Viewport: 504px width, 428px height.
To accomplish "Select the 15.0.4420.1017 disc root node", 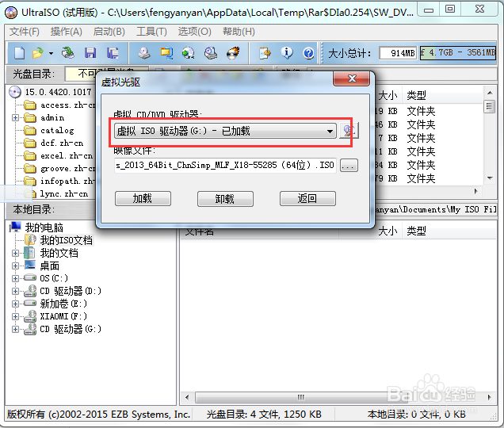I will coord(58,92).
